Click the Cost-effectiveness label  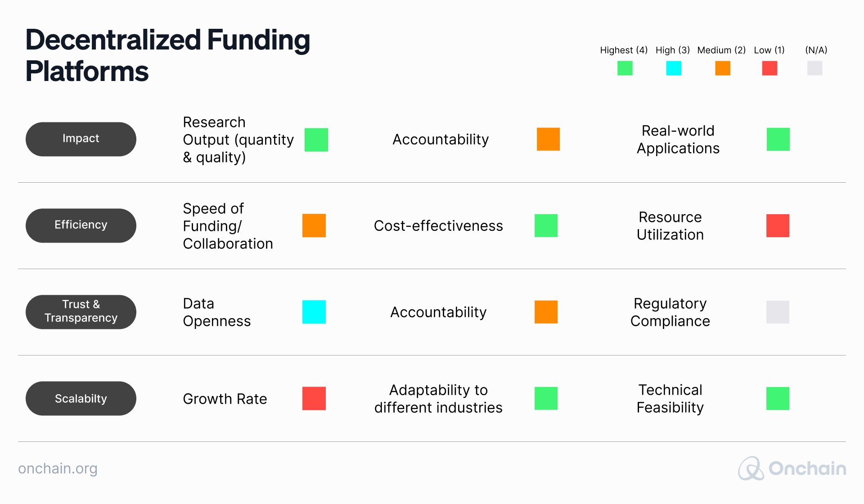[438, 226]
